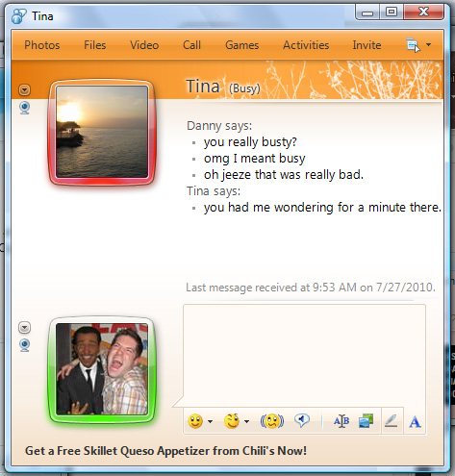The image size is (455, 476).
Task: Open the Chili's Skillet Queso ad link
Action: click(165, 451)
